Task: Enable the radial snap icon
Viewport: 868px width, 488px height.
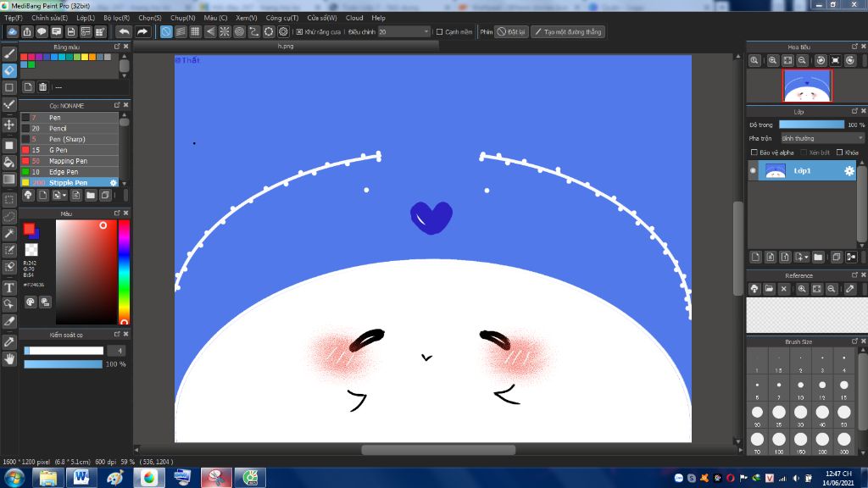Action: tap(224, 31)
